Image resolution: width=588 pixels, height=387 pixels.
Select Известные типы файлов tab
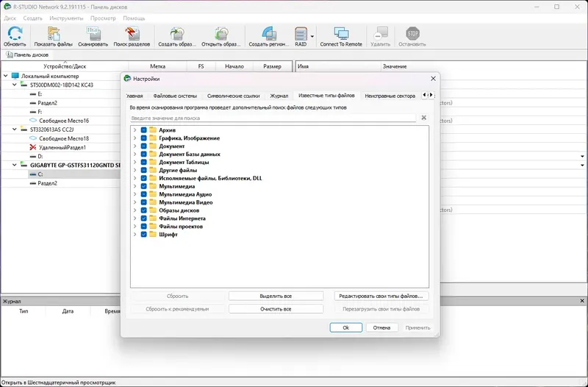pos(326,96)
